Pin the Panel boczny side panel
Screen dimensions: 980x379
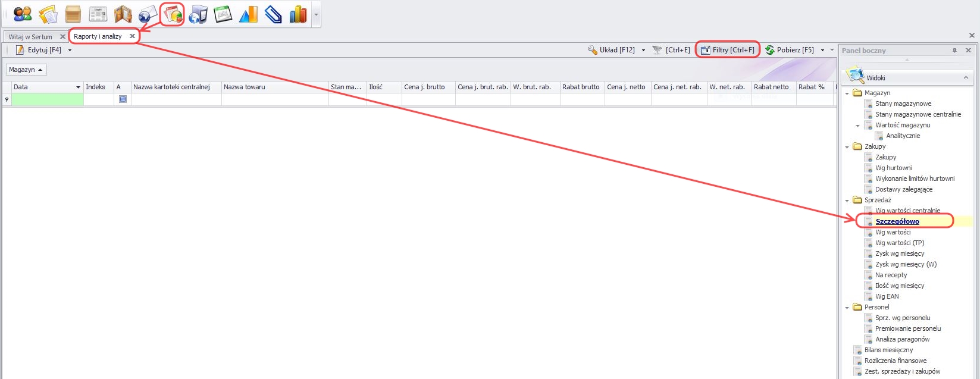(x=954, y=51)
